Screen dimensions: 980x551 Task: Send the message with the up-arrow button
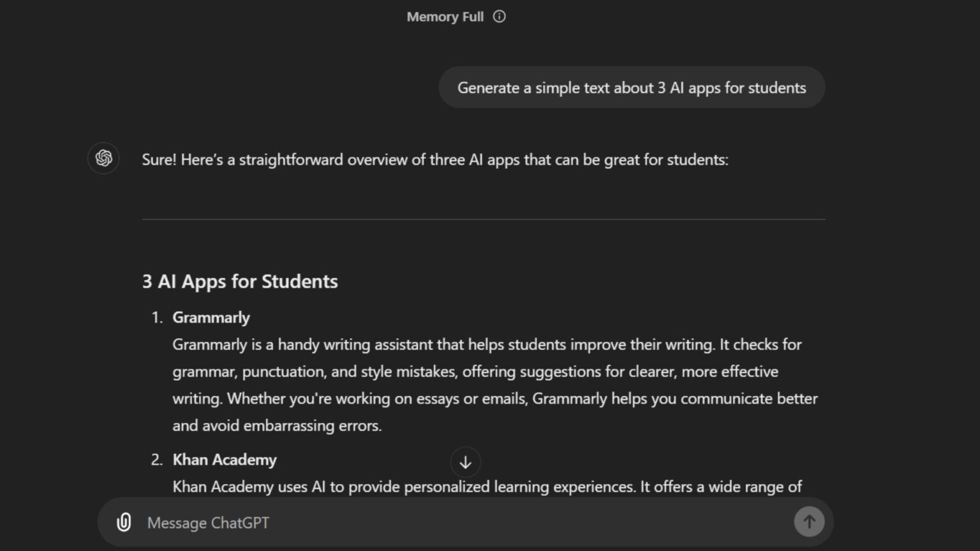tap(809, 522)
